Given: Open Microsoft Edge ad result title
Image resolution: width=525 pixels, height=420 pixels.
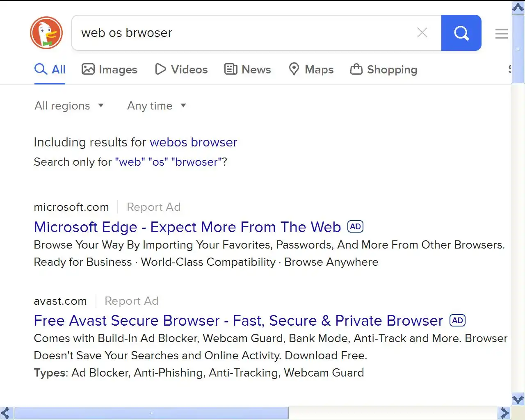Looking at the screenshot, I should click(x=187, y=227).
